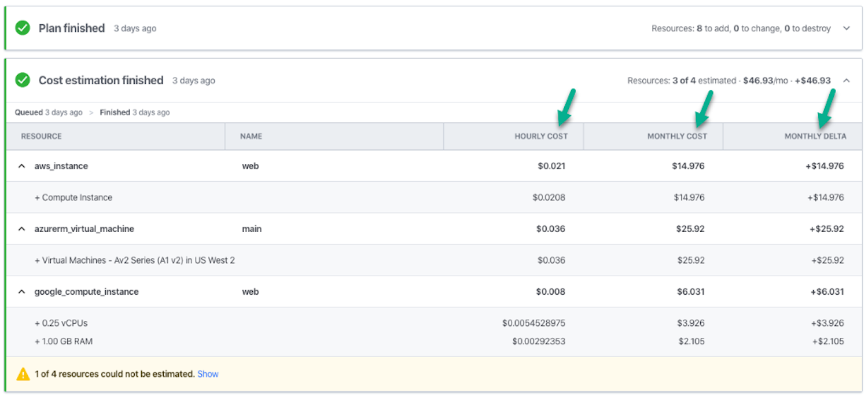Click the green checkmark beside Cost estimation finished

point(22,80)
